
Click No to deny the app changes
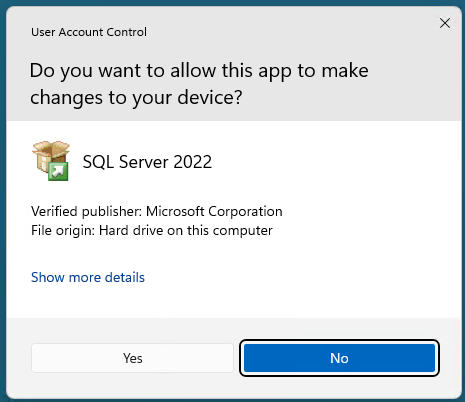[339, 358]
